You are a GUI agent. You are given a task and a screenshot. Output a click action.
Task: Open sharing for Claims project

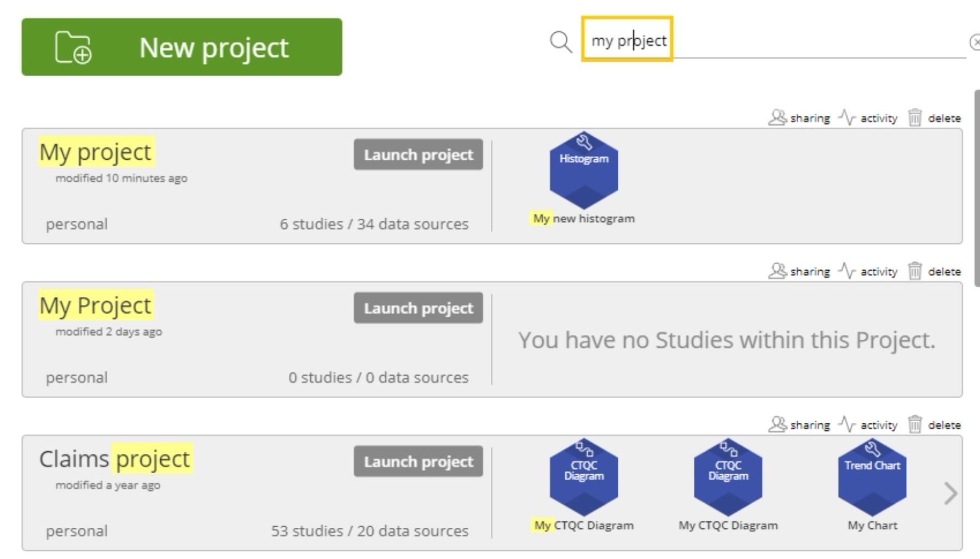pos(799,425)
